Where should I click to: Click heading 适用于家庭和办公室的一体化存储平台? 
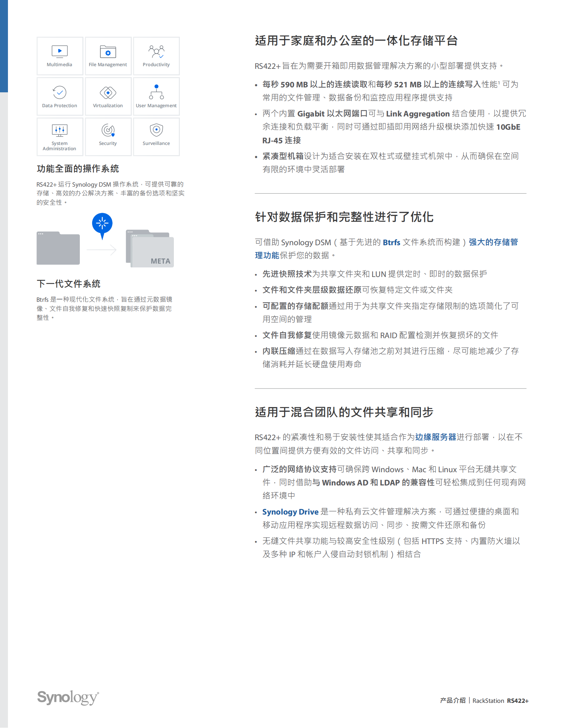(356, 41)
